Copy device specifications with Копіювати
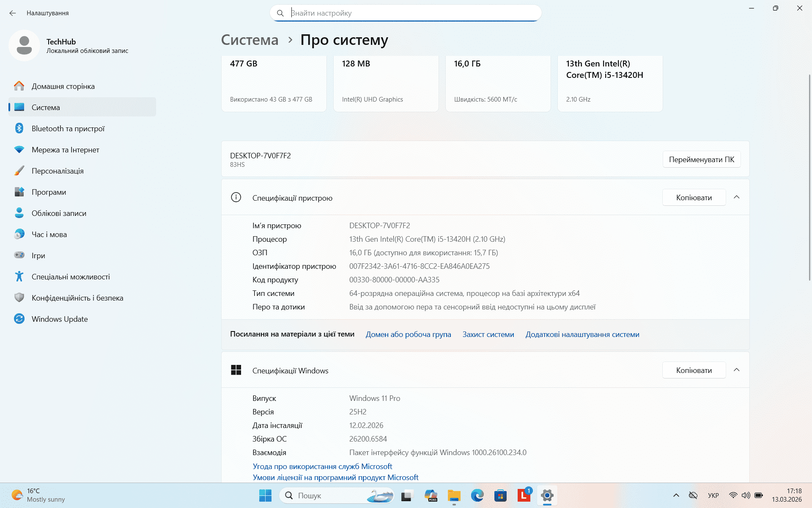 pos(694,197)
